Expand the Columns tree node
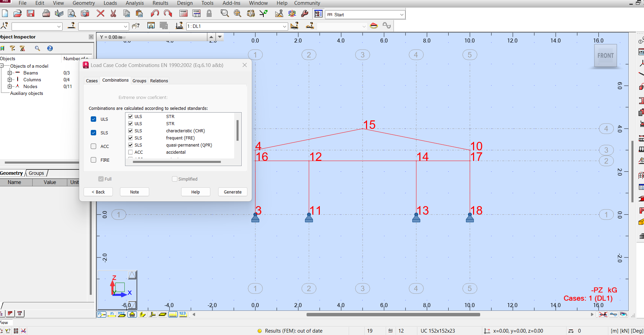644x335 pixels. coord(10,80)
